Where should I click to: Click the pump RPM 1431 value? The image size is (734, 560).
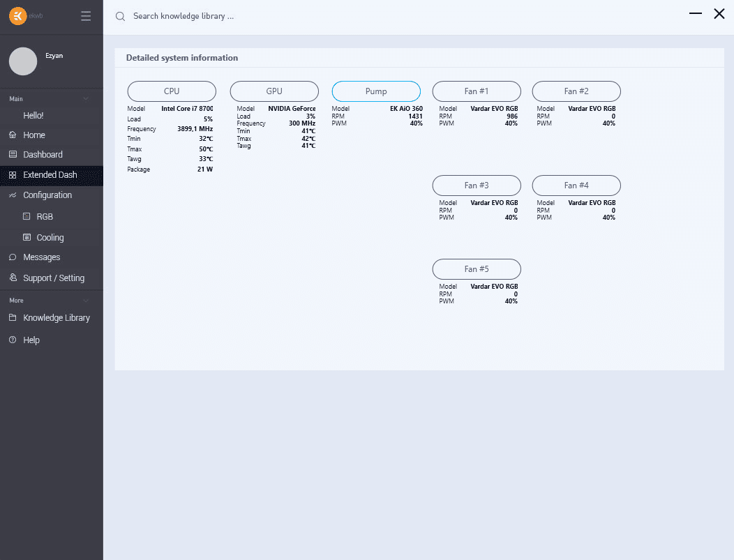coord(415,116)
